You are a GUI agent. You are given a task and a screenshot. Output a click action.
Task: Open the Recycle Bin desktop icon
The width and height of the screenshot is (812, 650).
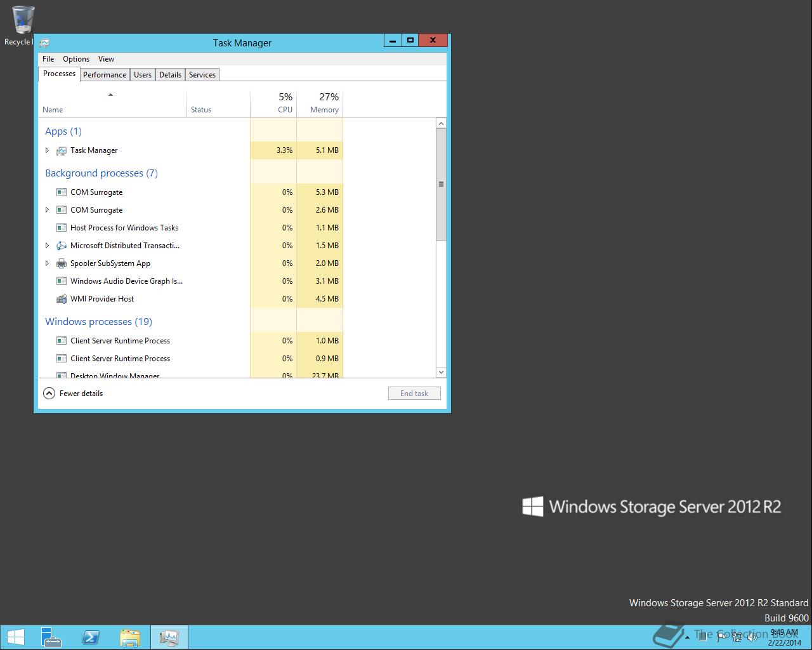click(22, 25)
